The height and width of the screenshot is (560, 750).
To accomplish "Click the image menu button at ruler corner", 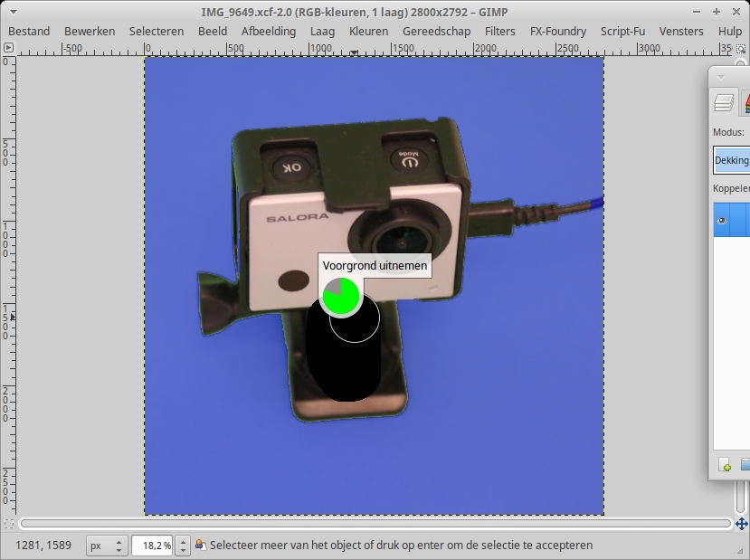I will [x=8, y=48].
